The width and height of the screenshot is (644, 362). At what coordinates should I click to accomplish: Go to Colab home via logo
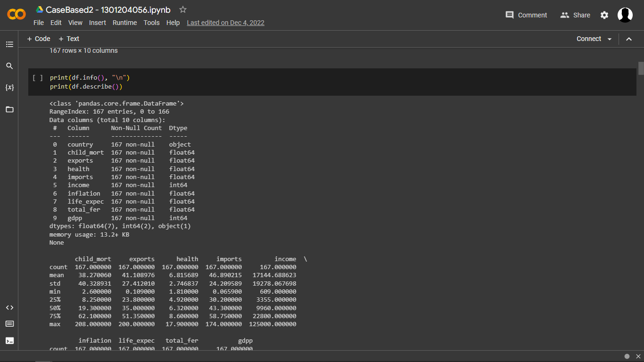pyautogui.click(x=17, y=15)
